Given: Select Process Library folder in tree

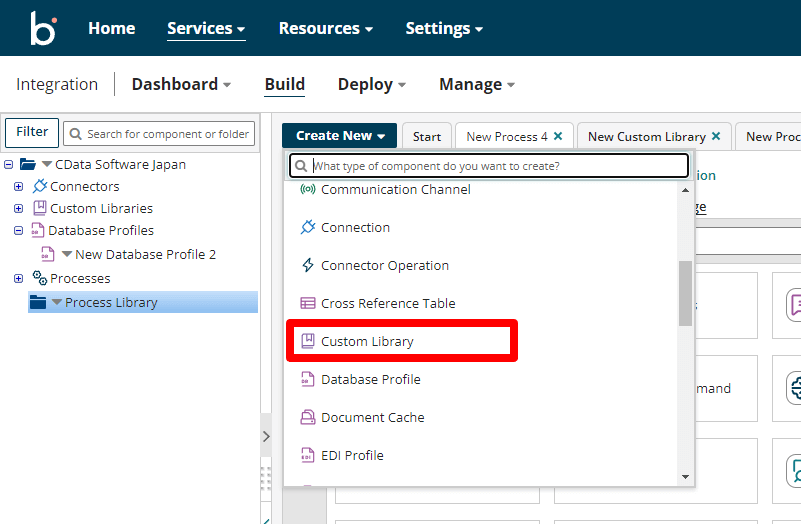Looking at the screenshot, I should (x=111, y=303).
